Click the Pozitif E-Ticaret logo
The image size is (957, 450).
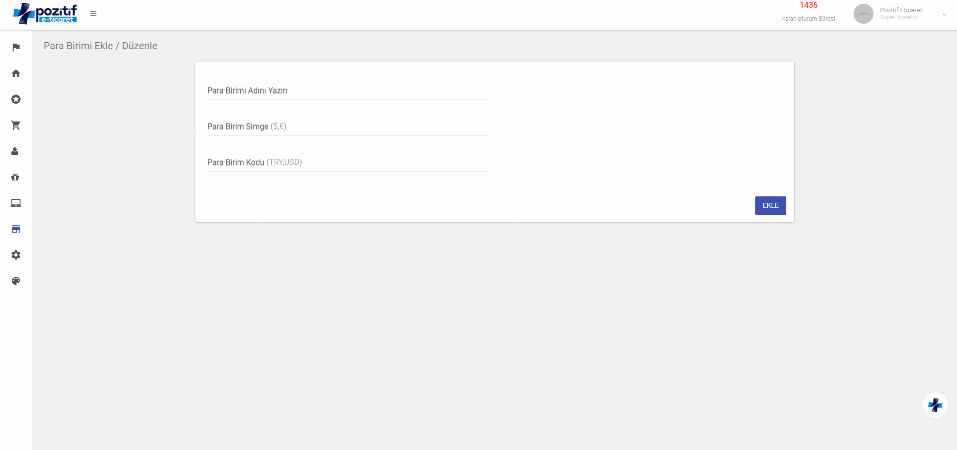[45, 14]
